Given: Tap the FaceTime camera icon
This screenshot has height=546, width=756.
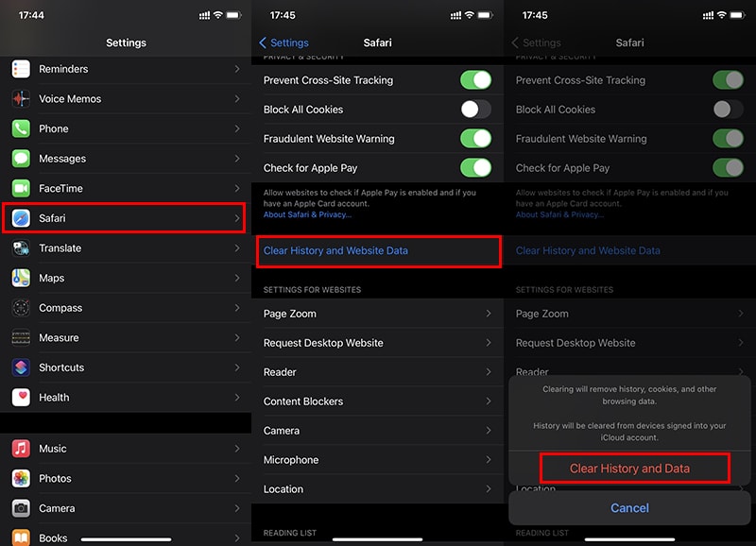Looking at the screenshot, I should click(21, 188).
